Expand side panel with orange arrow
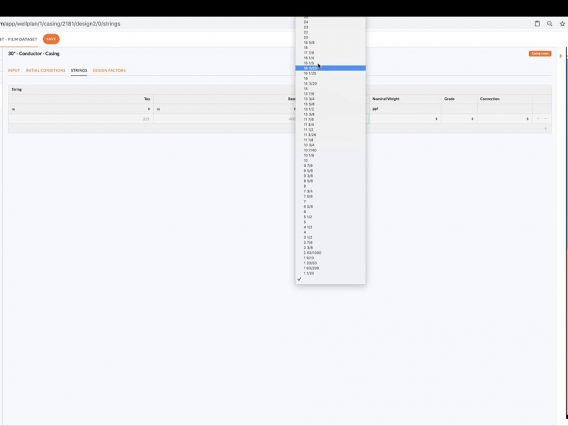The image size is (568, 426). click(x=561, y=56)
